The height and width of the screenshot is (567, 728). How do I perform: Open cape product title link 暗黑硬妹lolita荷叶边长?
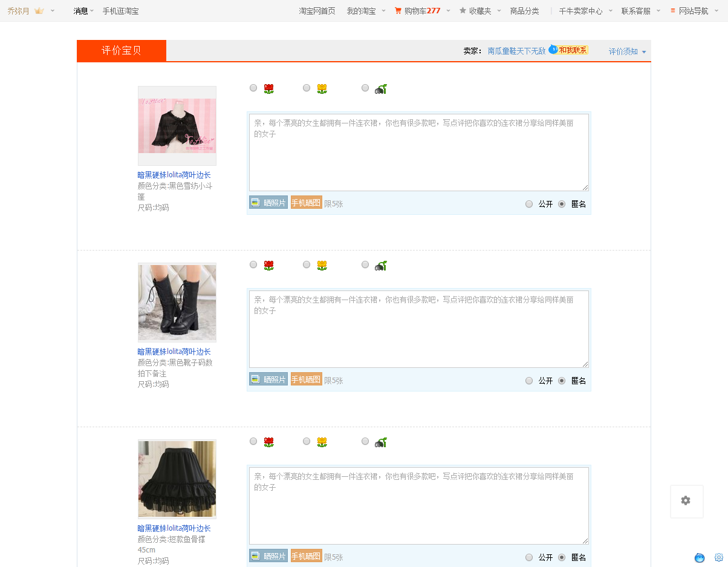(x=174, y=175)
